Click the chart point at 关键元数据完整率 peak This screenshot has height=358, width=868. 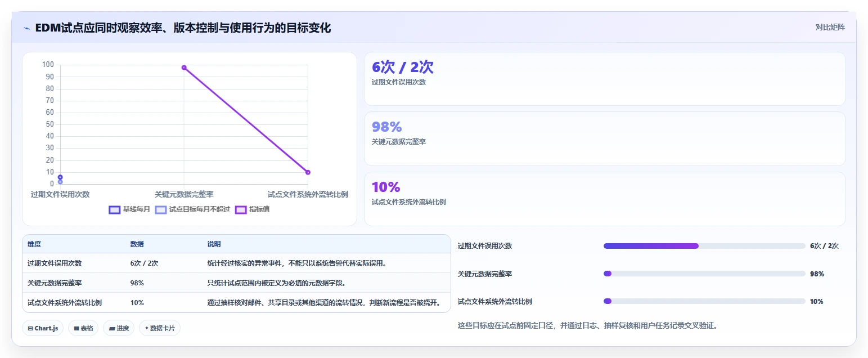click(x=184, y=68)
